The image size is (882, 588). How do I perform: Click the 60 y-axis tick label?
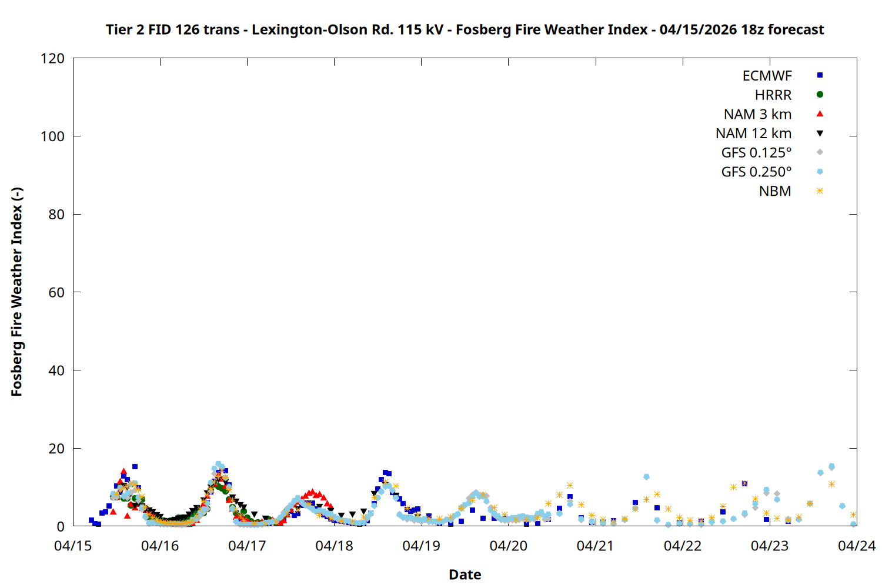(56, 293)
